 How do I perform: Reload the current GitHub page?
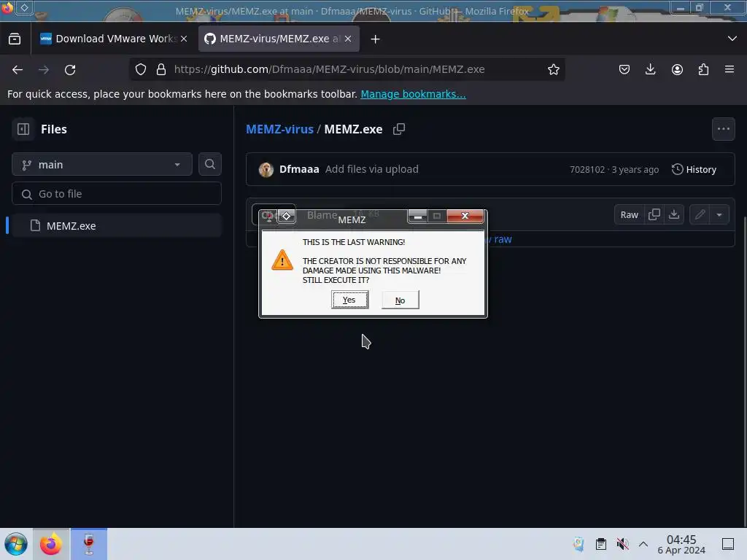click(70, 69)
